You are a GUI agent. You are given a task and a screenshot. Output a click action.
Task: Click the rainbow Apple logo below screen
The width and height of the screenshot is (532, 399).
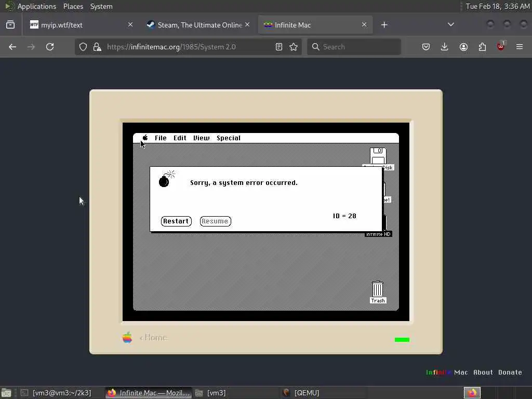[x=127, y=338]
